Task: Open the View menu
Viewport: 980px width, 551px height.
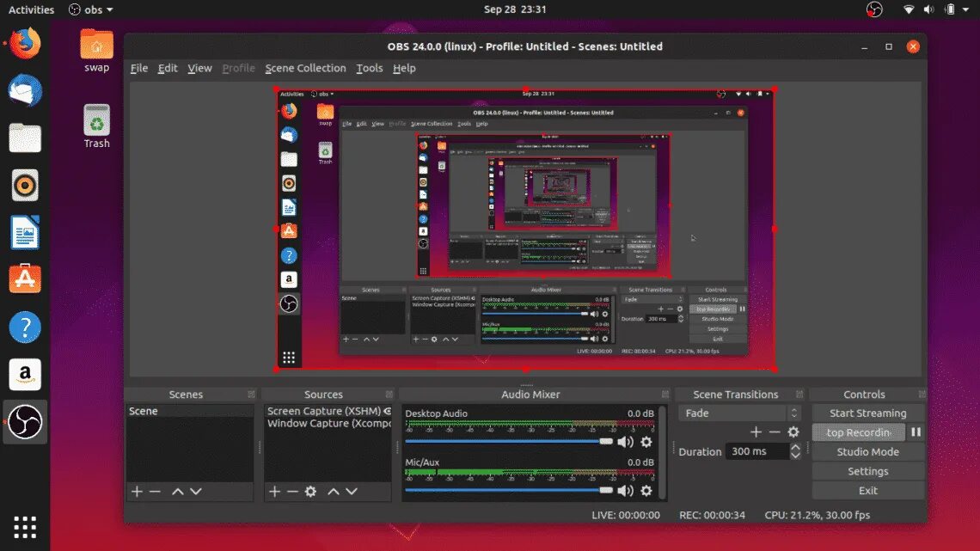Action: pos(199,68)
